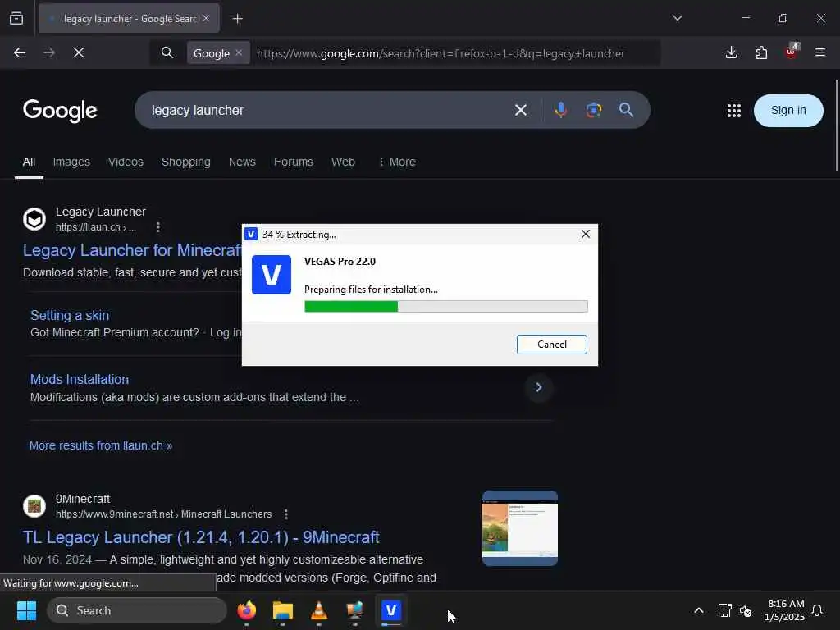The image size is (840, 630).
Task: Submit the Google search query
Action: [626, 110]
